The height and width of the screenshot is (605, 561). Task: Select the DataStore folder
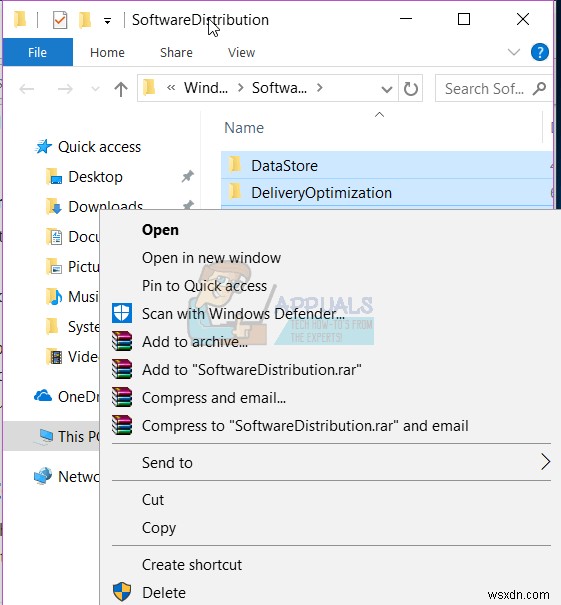387,166
